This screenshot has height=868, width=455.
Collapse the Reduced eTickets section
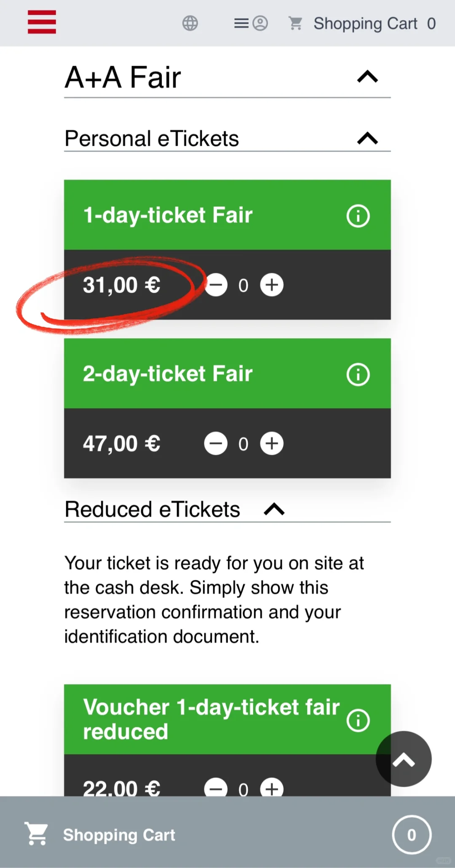tap(274, 510)
